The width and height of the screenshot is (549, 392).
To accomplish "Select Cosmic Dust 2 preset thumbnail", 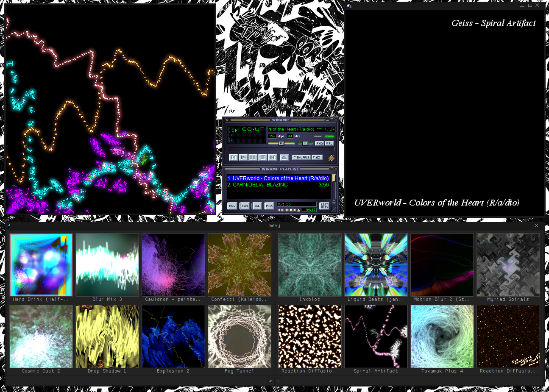I will click(x=41, y=336).
